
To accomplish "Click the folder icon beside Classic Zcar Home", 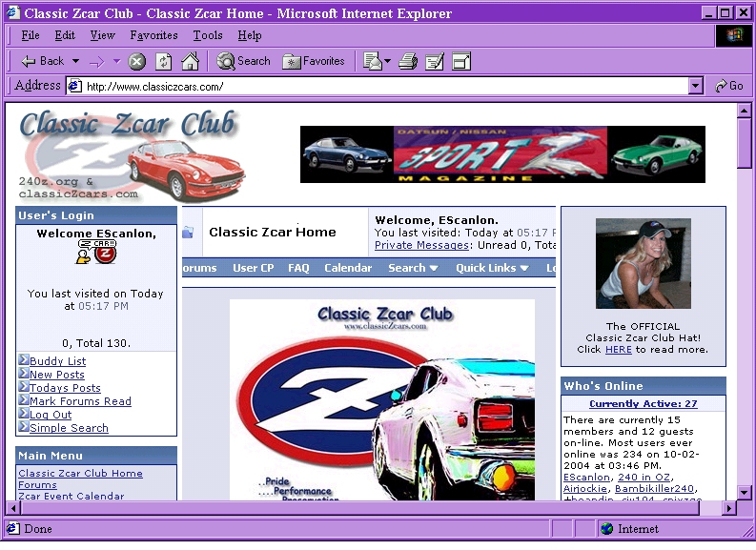I will point(188,233).
